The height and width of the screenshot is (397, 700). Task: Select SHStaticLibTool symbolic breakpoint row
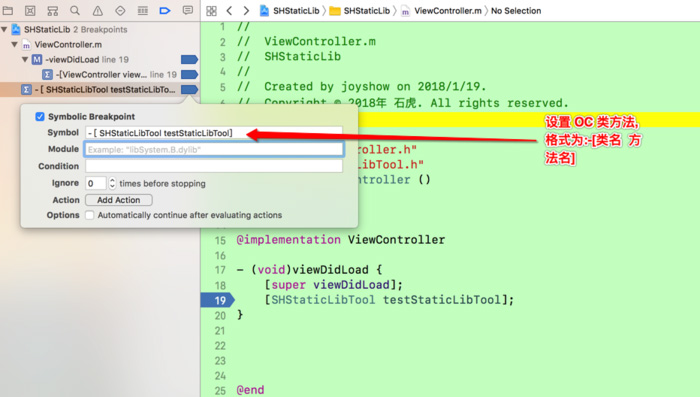click(x=100, y=89)
